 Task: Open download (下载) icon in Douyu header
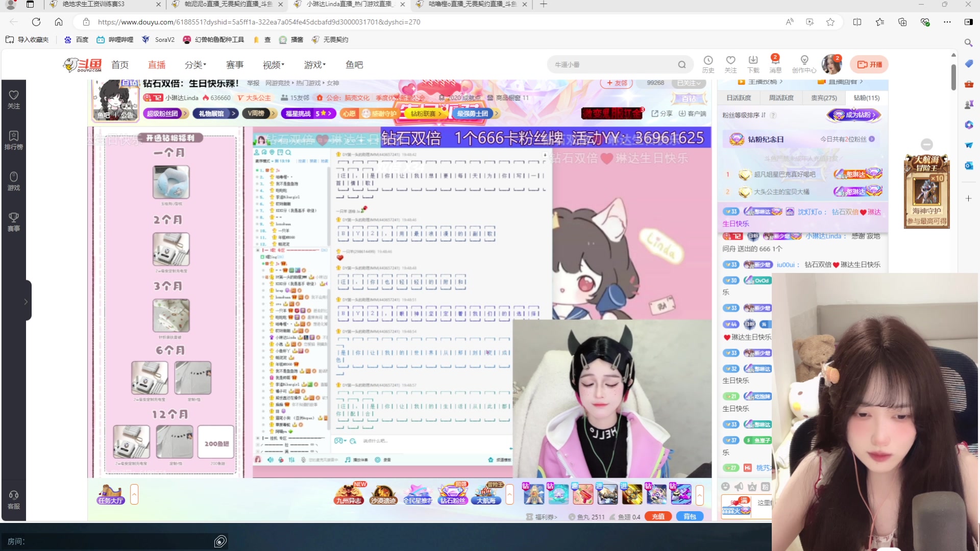(753, 64)
